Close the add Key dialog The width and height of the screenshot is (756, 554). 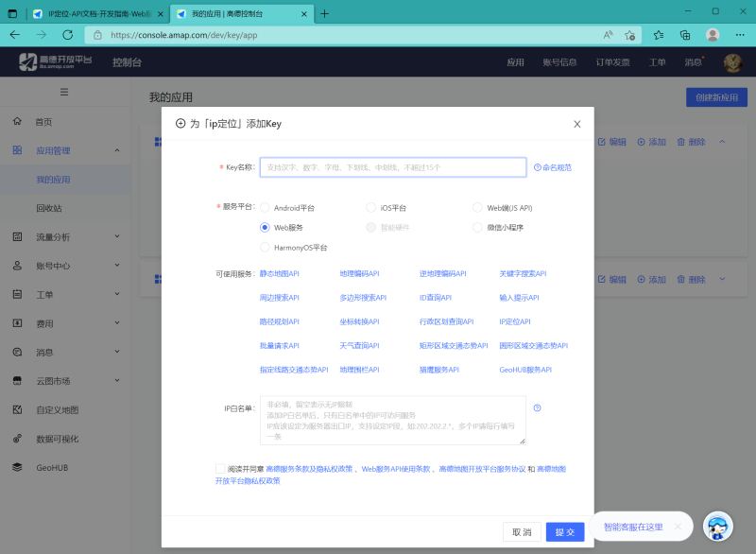(x=576, y=124)
